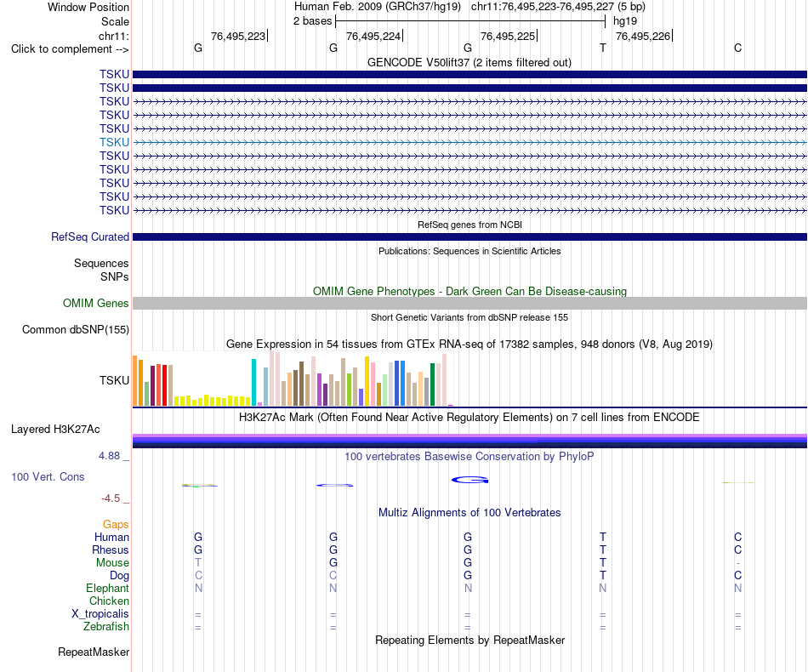The width and height of the screenshot is (808, 672).
Task: Click position number 76,495,225 on the ruler
Action: 508,36
